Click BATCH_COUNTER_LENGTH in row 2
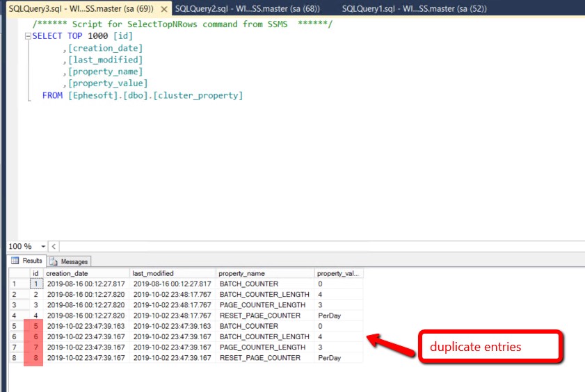This screenshot has width=585, height=392. (265, 295)
